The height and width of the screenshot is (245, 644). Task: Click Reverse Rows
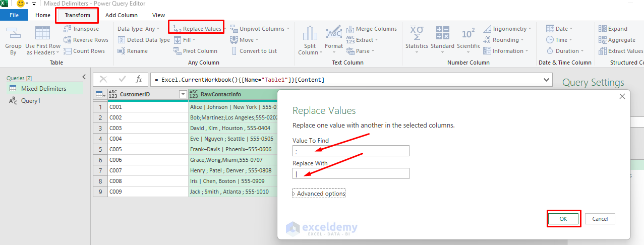click(86, 40)
